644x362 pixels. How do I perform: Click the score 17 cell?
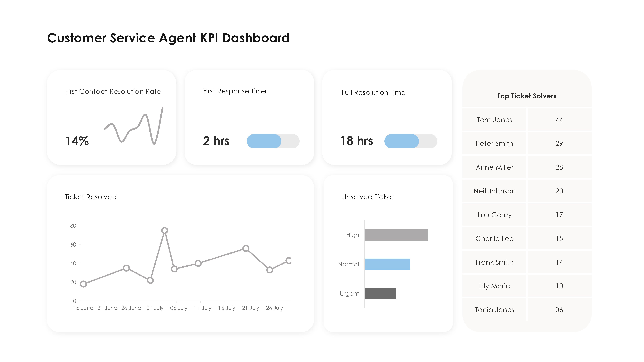coord(559,215)
